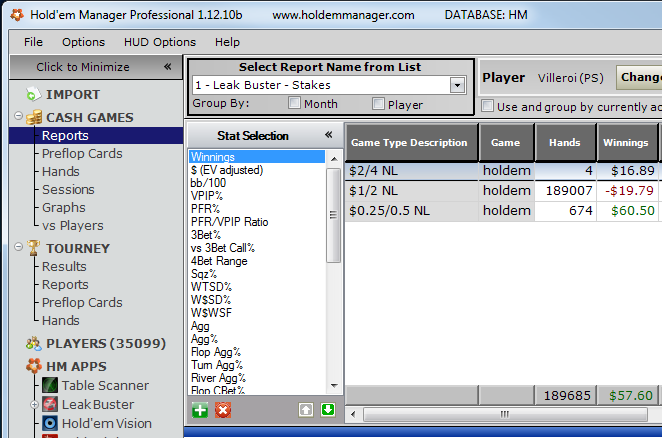Click the Tourney trophy icon
Viewport: 662px width, 438px height.
pos(34,248)
